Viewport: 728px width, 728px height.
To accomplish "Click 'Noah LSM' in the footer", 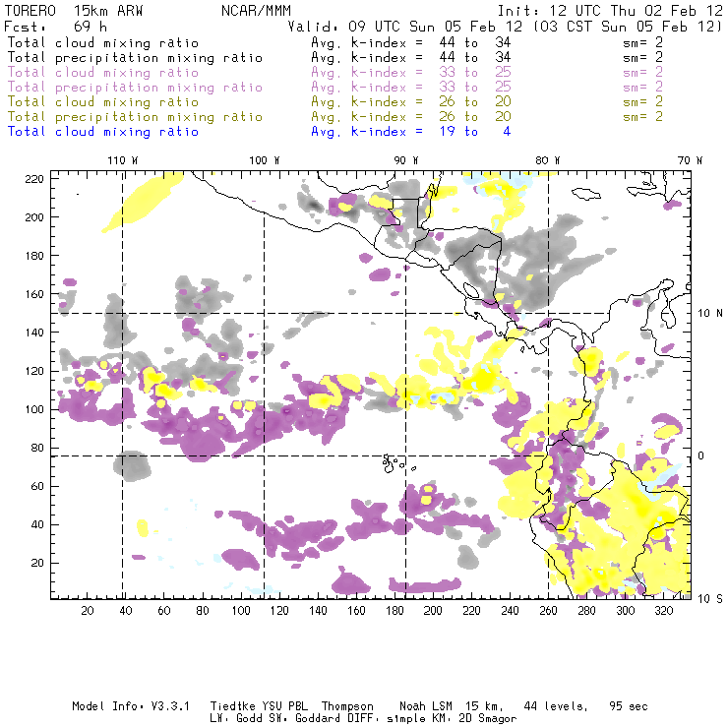I will 426,706.
